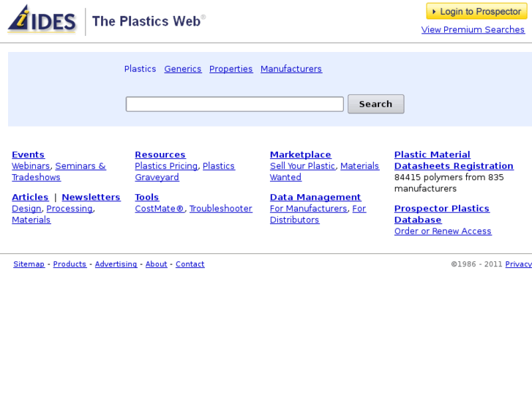The width and height of the screenshot is (532, 399).
Task: Open the Sitemap footer link
Action: pos(29,264)
